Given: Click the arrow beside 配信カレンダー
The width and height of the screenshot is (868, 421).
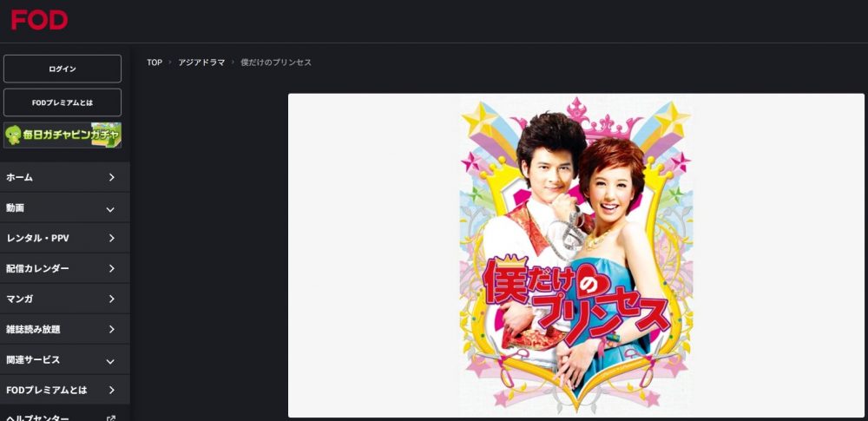Looking at the screenshot, I should (x=111, y=269).
